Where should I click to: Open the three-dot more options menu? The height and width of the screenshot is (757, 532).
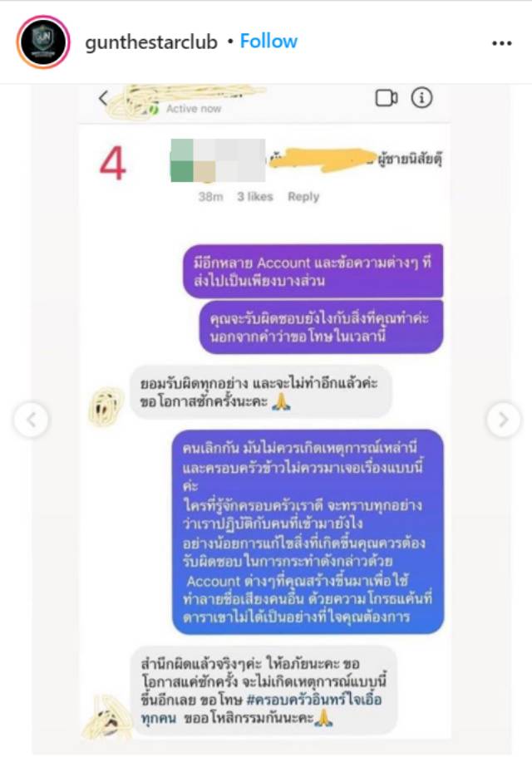pos(501,43)
